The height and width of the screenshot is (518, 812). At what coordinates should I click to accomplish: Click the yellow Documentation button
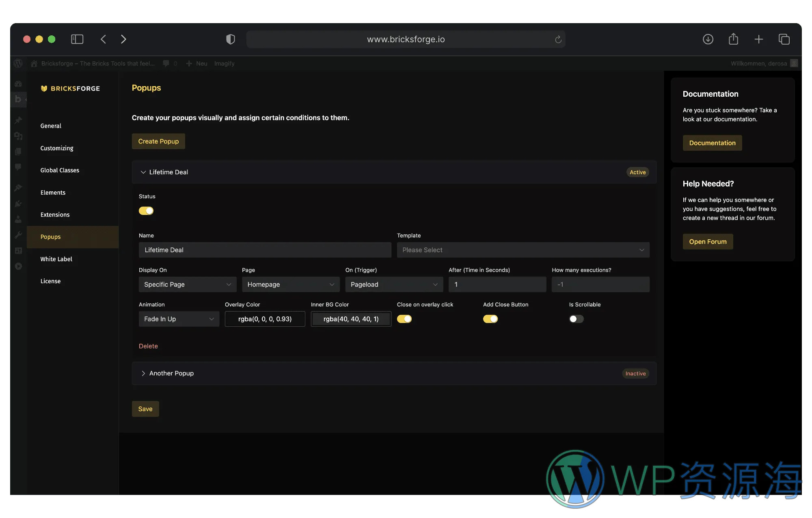pos(712,143)
